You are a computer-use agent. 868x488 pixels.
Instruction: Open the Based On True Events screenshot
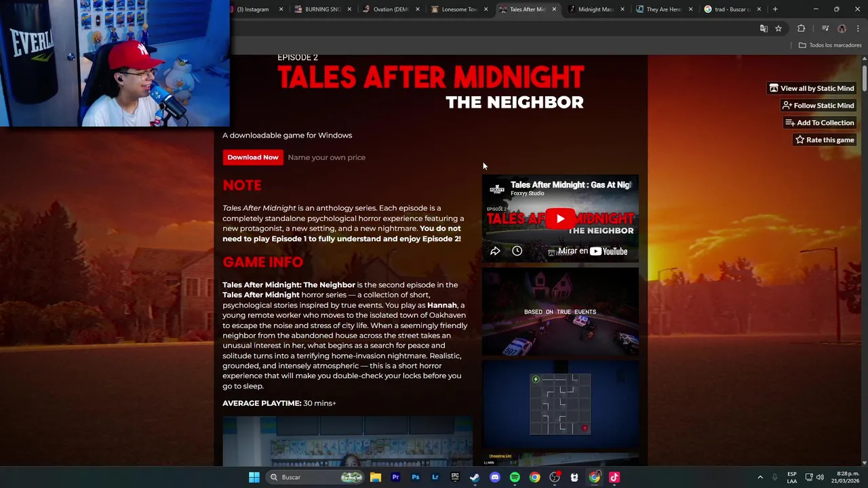560,312
